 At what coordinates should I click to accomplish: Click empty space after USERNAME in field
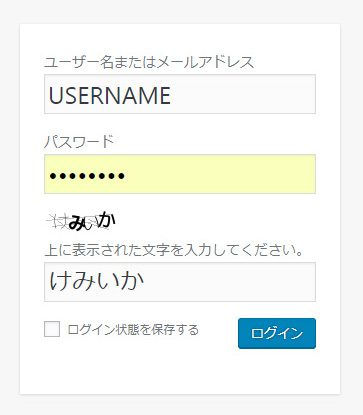pos(243,94)
